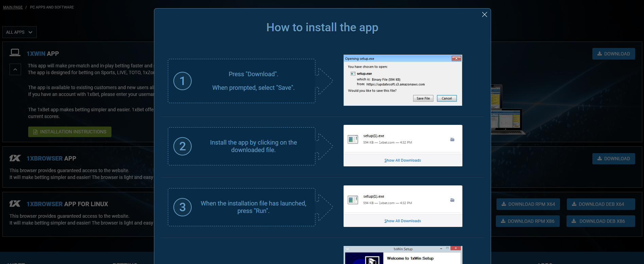Download the 1XBROWSER app
This screenshot has width=644, height=264.
pyautogui.click(x=613, y=159)
